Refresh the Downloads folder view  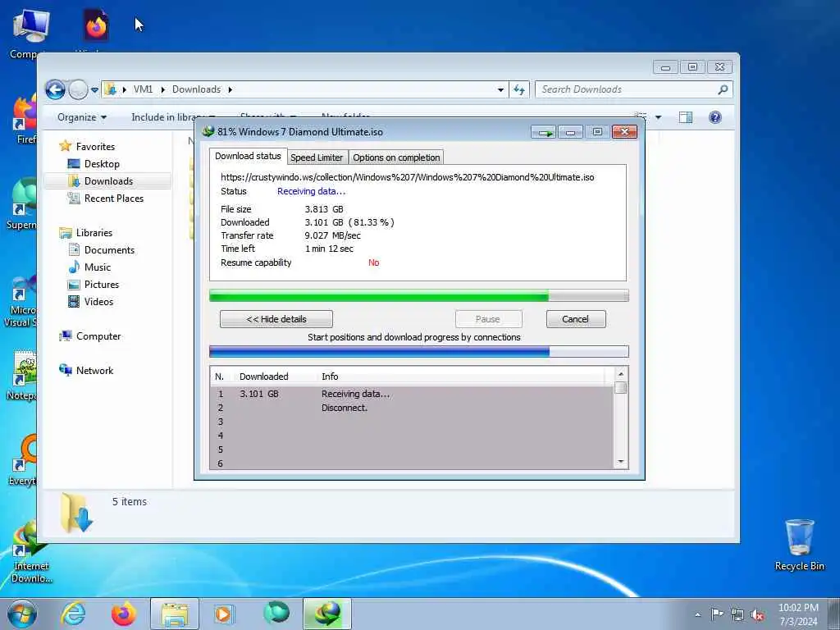(x=519, y=90)
